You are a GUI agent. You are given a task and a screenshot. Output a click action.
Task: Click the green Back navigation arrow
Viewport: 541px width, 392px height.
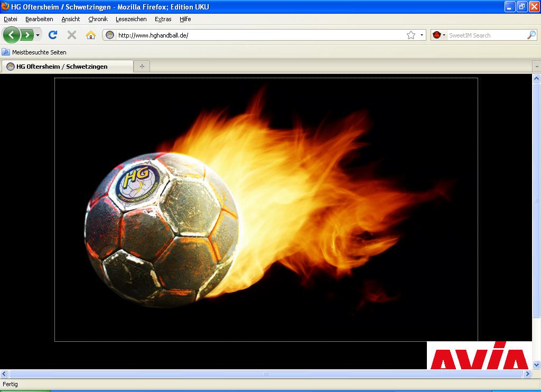point(12,35)
